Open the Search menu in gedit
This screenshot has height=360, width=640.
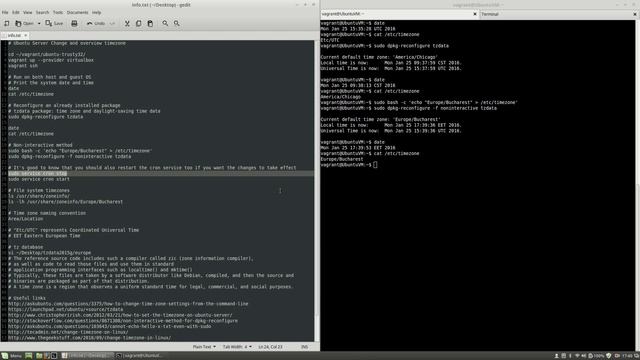[42, 12]
